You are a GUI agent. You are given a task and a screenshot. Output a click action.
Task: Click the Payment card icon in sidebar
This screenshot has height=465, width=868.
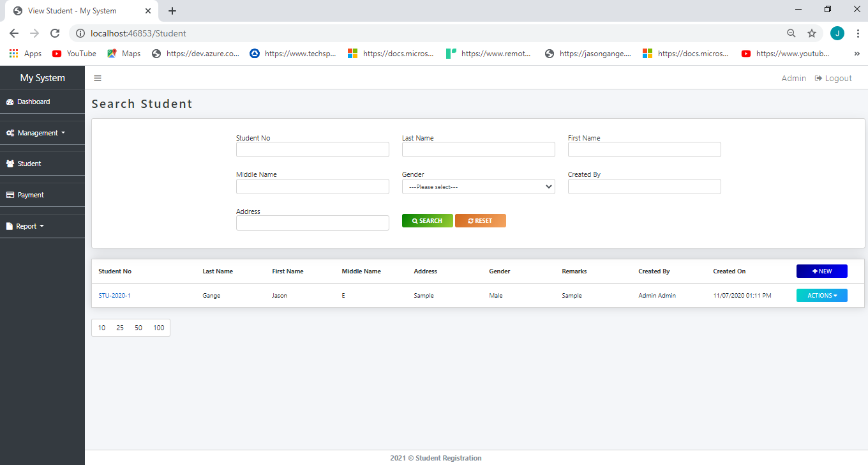click(x=10, y=195)
